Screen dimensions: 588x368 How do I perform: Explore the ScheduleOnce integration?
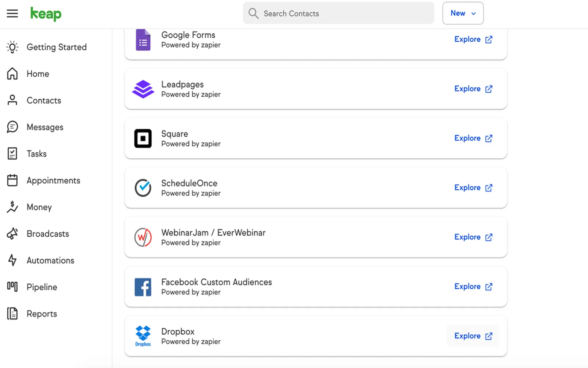(473, 188)
